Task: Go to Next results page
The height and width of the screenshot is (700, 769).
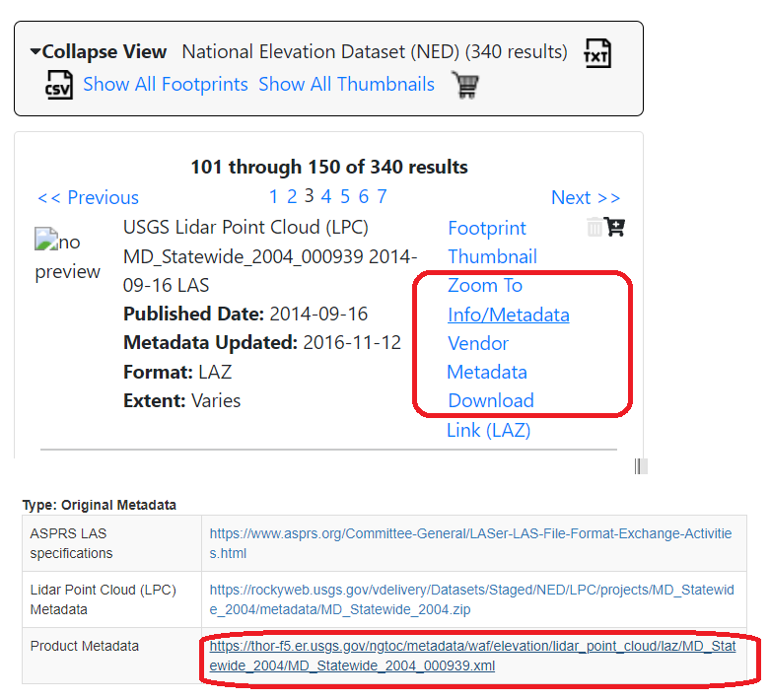Action: pyautogui.click(x=586, y=198)
